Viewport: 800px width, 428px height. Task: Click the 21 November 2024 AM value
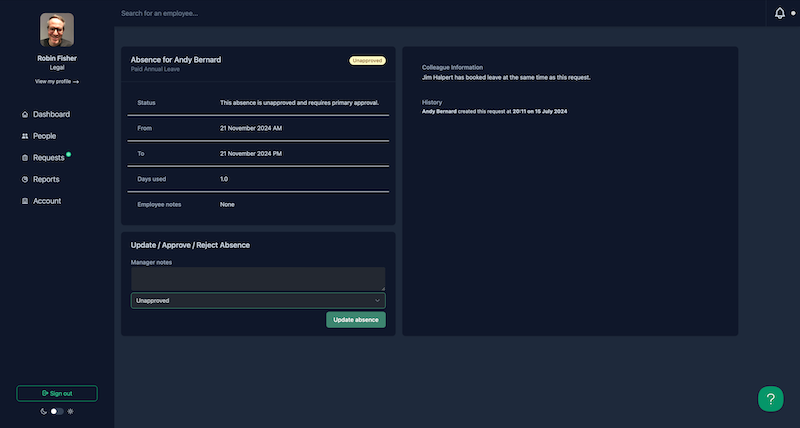(x=251, y=128)
